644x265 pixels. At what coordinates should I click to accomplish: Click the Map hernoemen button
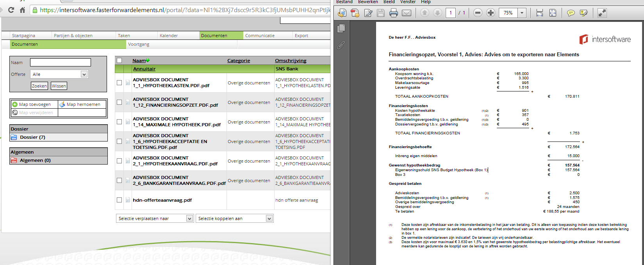coord(82,104)
